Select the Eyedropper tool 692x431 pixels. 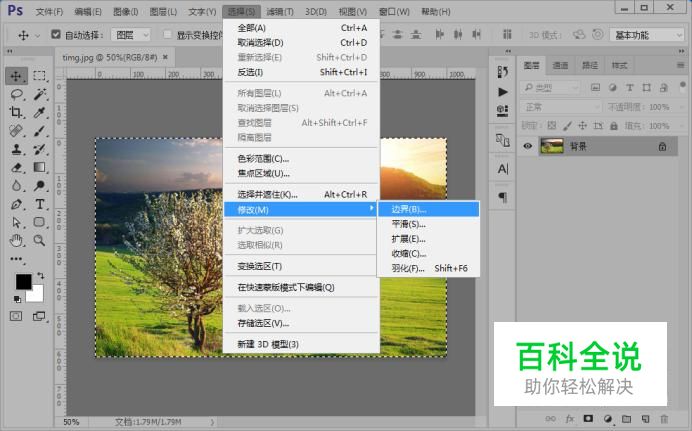coord(39,112)
